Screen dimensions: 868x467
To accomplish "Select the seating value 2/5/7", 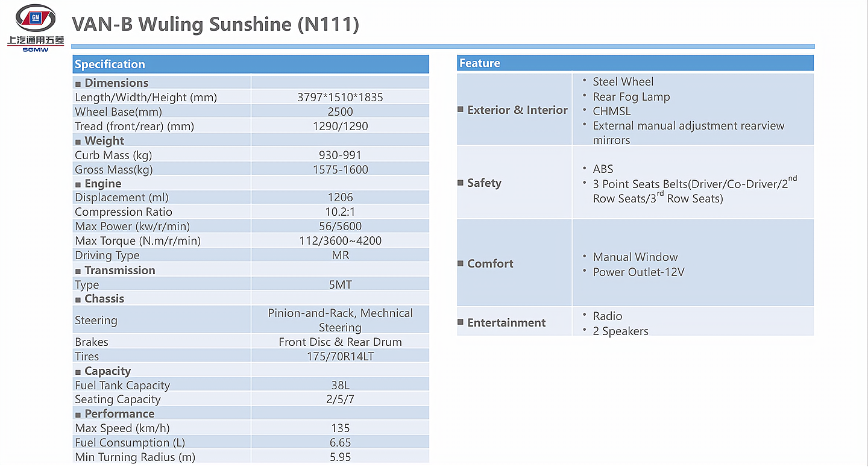I will [x=341, y=399].
